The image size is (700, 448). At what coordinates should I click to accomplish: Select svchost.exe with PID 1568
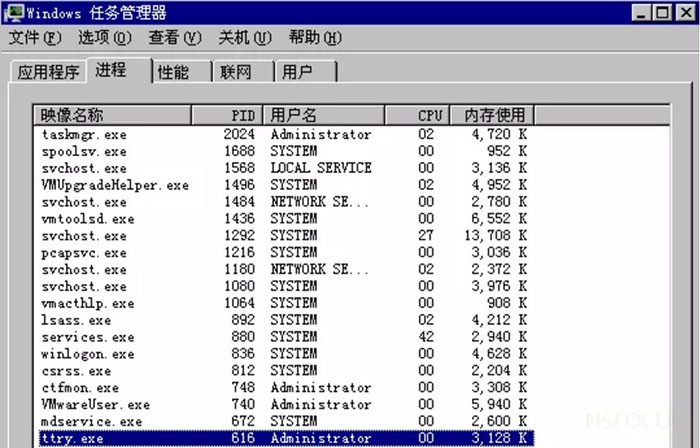(x=284, y=168)
